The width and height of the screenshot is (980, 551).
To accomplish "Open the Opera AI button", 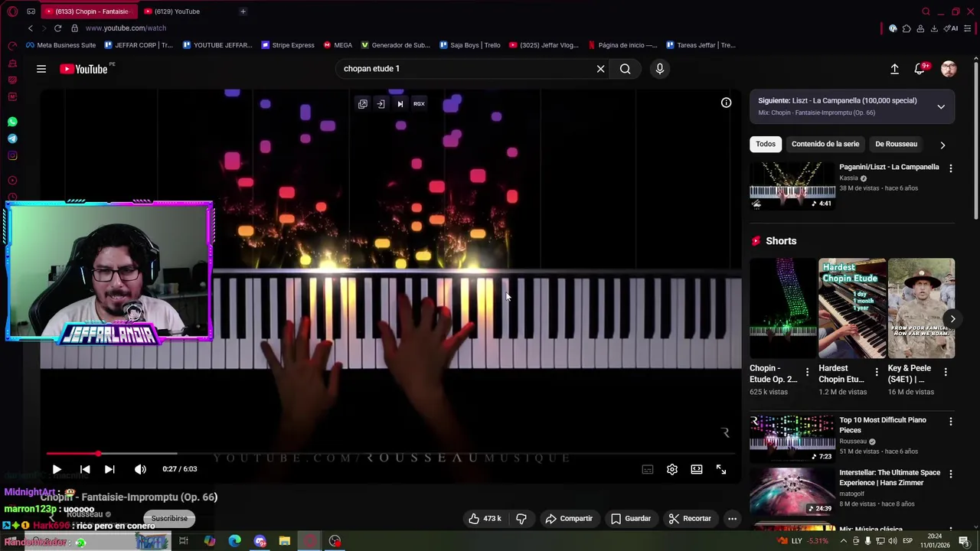I will pos(951,28).
